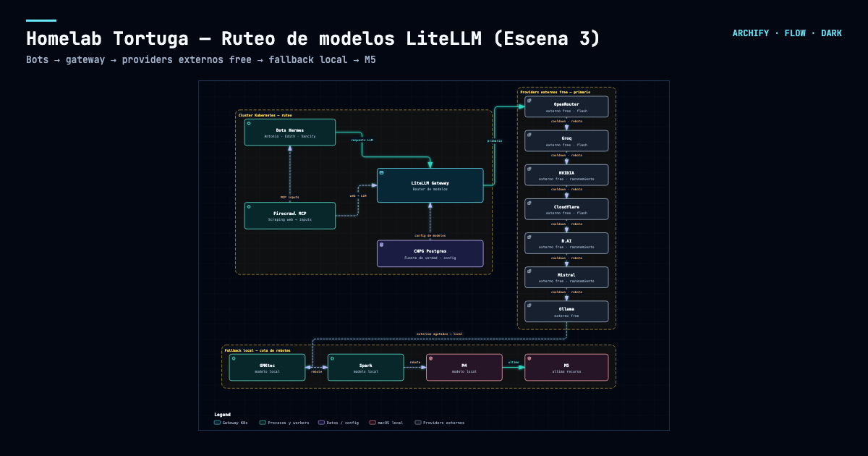This screenshot has width=868, height=456.
Task: Click the 'Legend' heading
Action: point(222,415)
